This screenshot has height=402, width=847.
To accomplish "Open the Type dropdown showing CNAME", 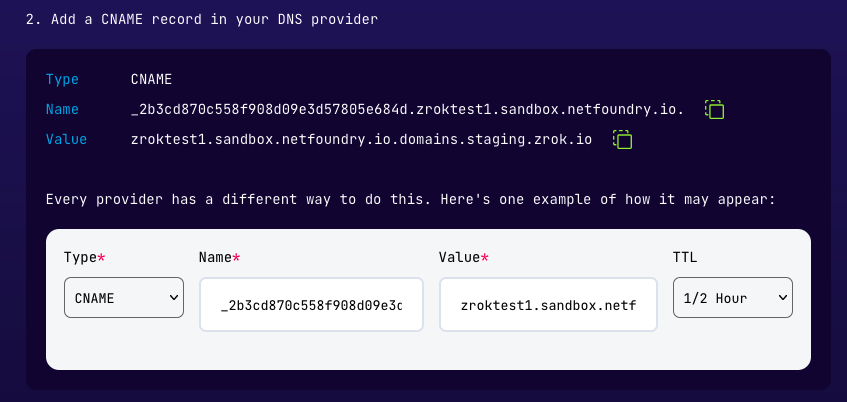I will point(123,297).
